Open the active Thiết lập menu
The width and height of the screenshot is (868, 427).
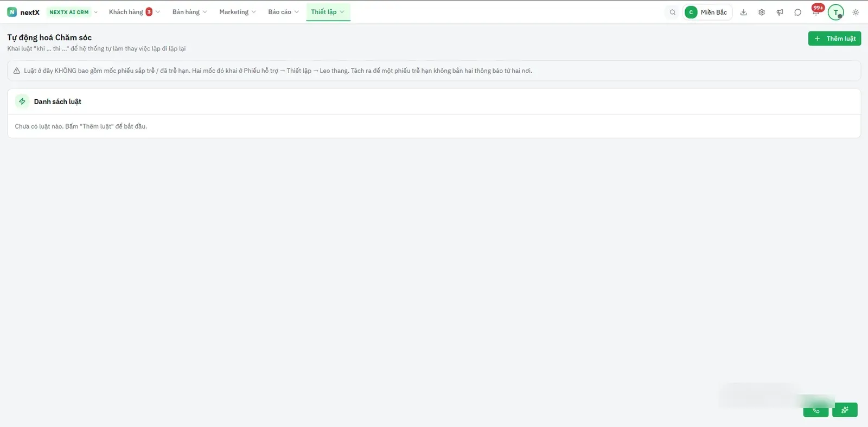pos(328,12)
